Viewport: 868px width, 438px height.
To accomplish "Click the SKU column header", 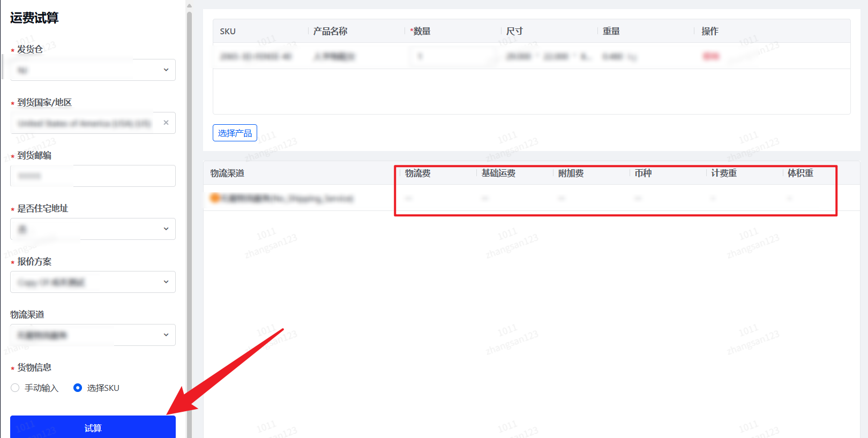I will coord(228,31).
